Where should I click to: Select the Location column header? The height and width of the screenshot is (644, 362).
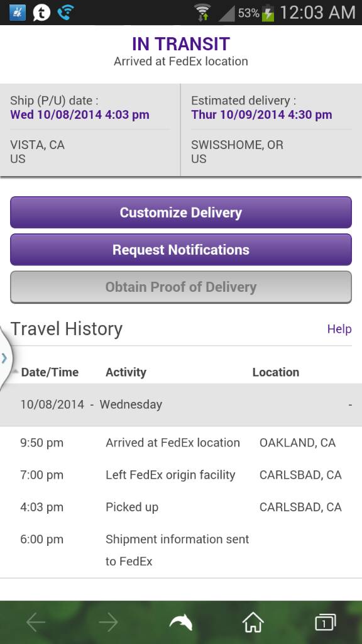coord(276,372)
